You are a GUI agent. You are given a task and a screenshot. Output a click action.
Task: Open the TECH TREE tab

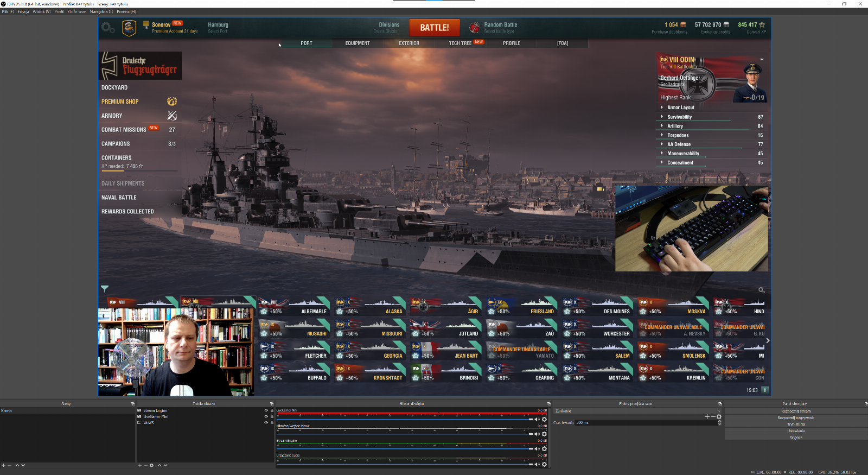point(460,43)
